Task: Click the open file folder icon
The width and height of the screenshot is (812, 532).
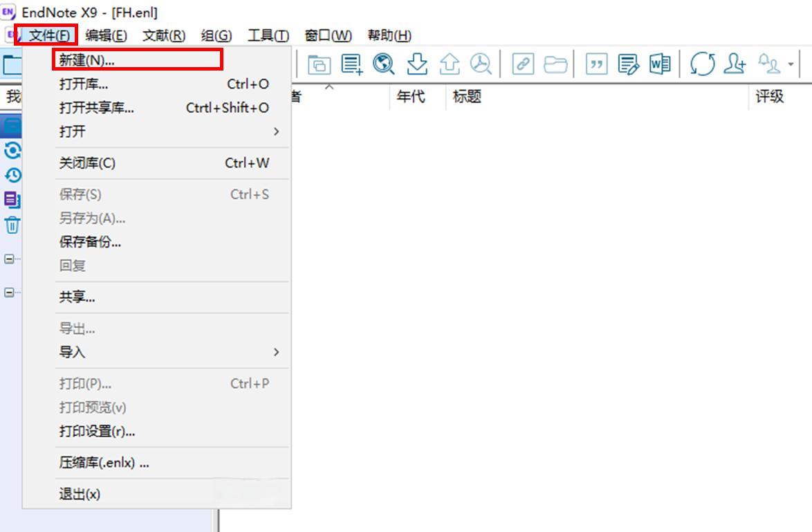Action: click(x=555, y=65)
